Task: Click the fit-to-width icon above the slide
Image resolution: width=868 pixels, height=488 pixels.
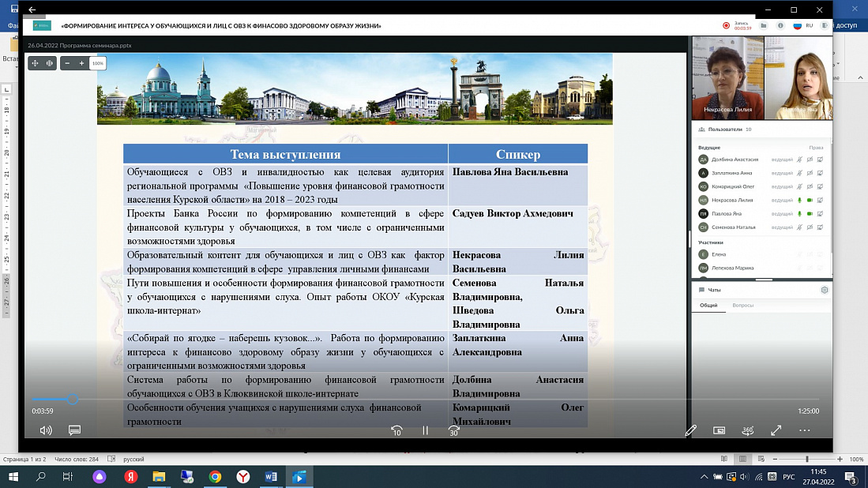Action: coord(49,63)
